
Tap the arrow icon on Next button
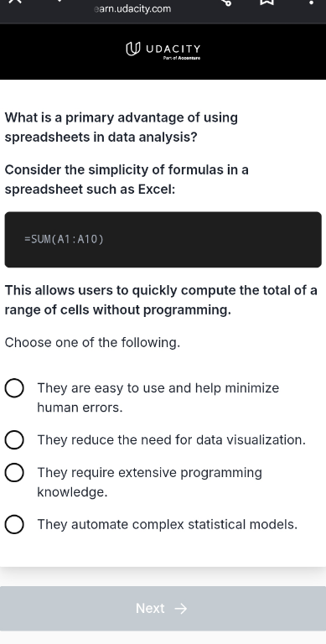pyautogui.click(x=181, y=608)
